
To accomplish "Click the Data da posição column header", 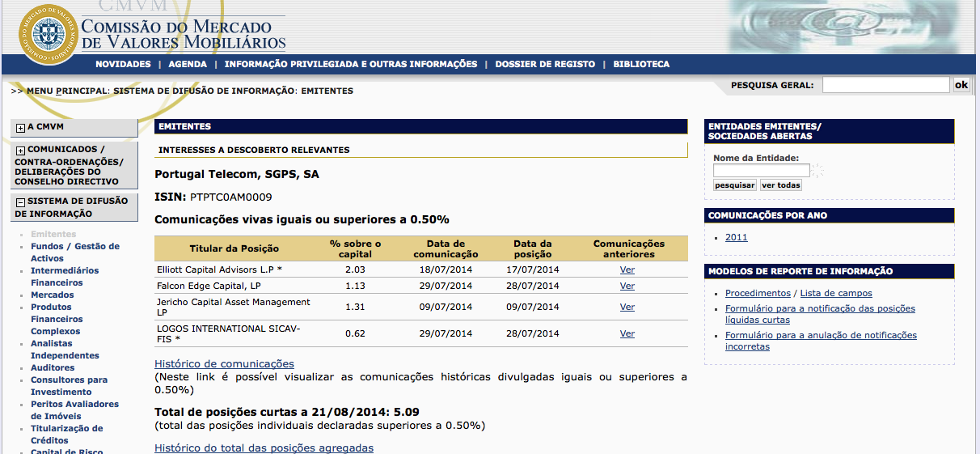I will [533, 248].
